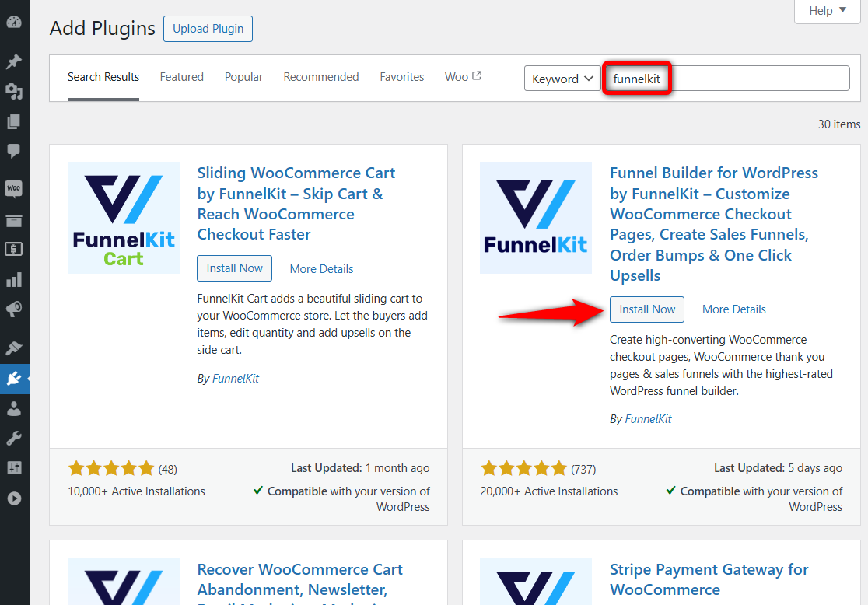Viewport: 868px width, 605px height.
Task: Click the Recover WooCommerce Cart plugin thumbnail
Action: tap(124, 581)
